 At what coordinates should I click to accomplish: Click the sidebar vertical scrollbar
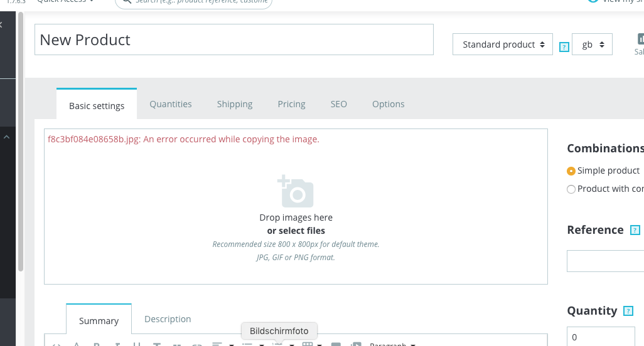(x=21, y=142)
